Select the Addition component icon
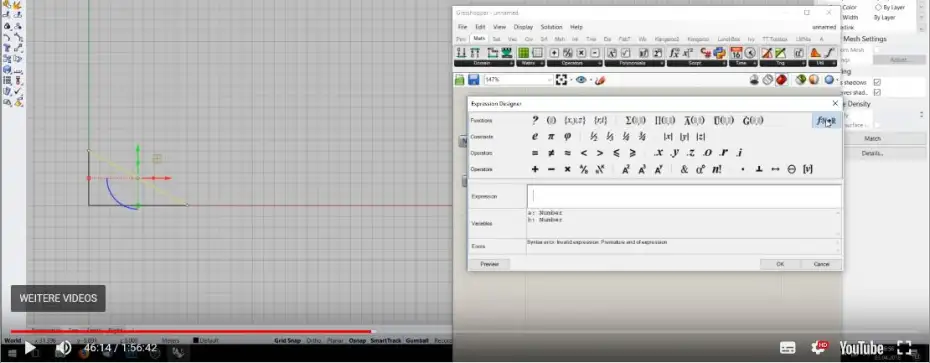930x363 pixels. click(x=554, y=53)
